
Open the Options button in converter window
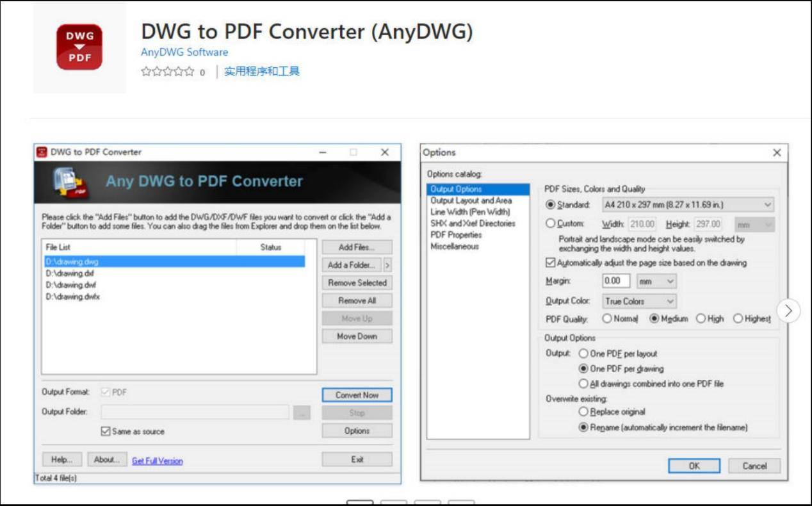point(357,431)
